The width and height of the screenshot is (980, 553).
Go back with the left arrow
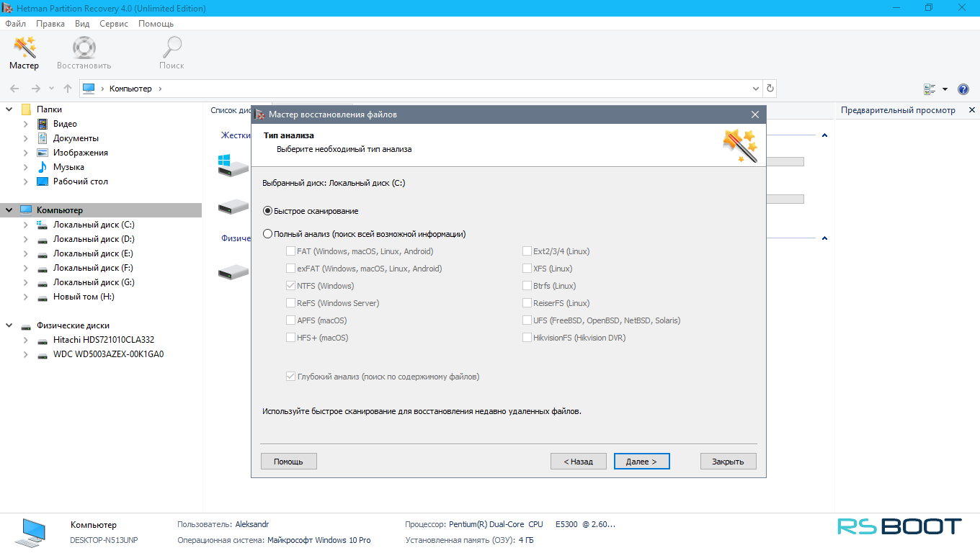click(x=14, y=89)
